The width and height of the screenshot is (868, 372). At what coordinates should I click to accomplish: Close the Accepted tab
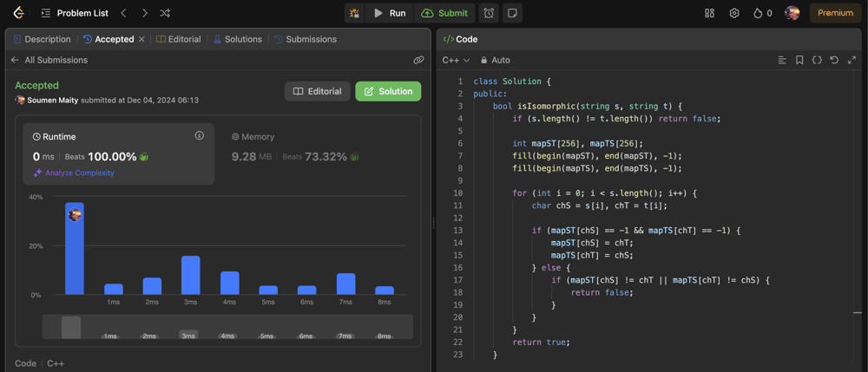141,39
